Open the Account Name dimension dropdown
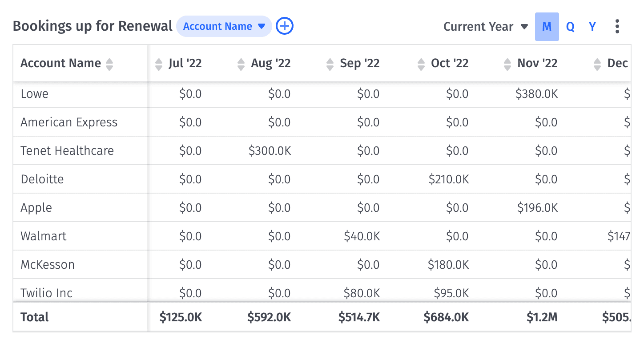Viewport: 644px width, 340px height. coord(224,26)
